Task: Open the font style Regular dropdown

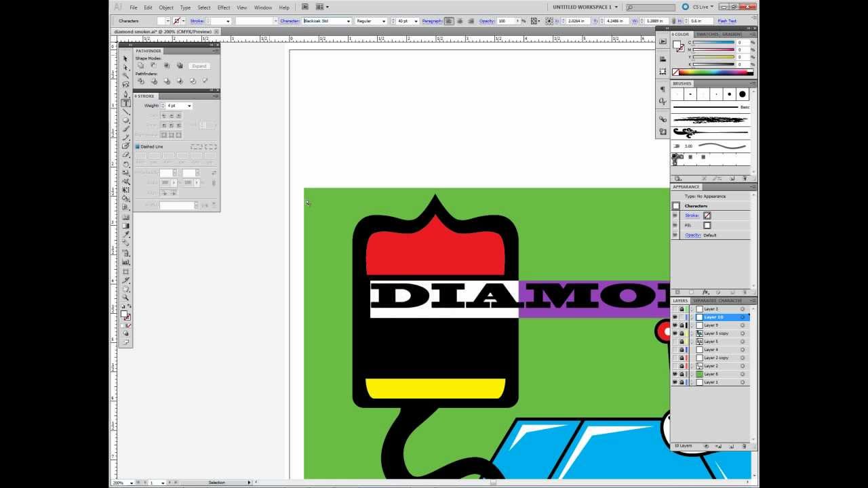Action: click(x=384, y=21)
